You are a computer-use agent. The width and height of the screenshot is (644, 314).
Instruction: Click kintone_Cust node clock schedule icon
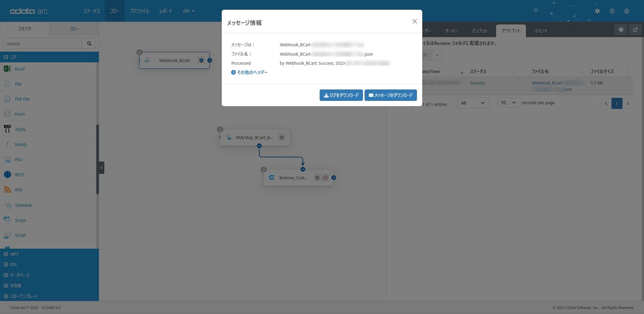click(325, 178)
